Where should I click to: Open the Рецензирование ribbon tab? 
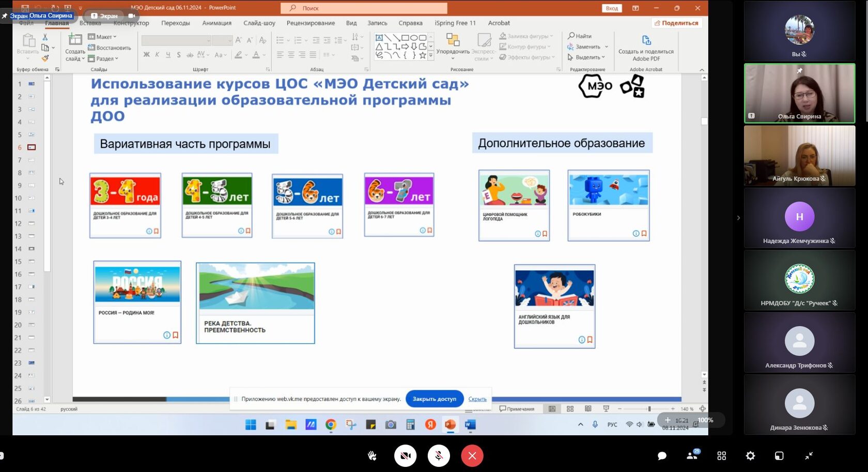tap(311, 23)
